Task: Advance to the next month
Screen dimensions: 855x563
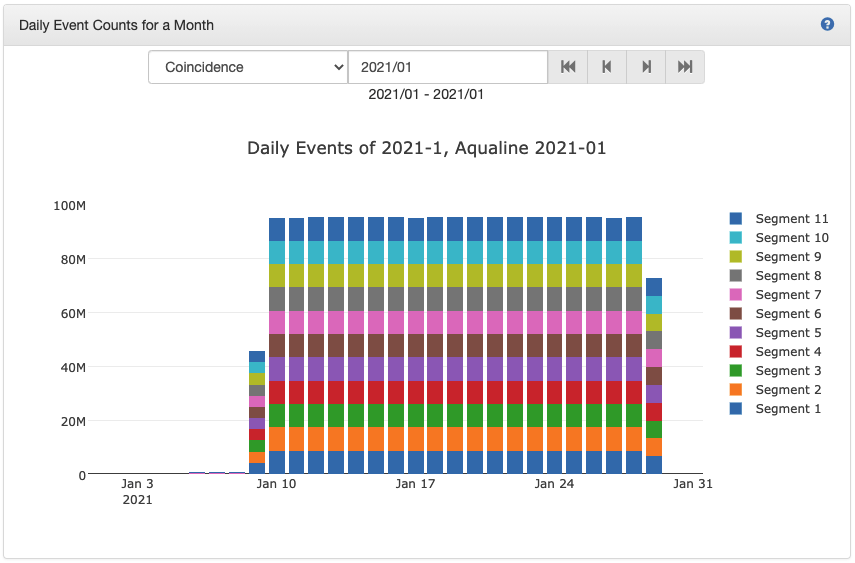Action: coord(646,67)
